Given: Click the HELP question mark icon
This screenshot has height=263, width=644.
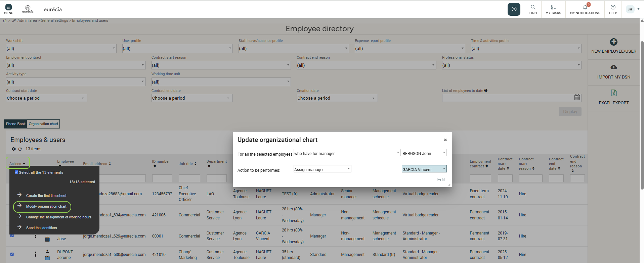Looking at the screenshot, I should point(613,7).
